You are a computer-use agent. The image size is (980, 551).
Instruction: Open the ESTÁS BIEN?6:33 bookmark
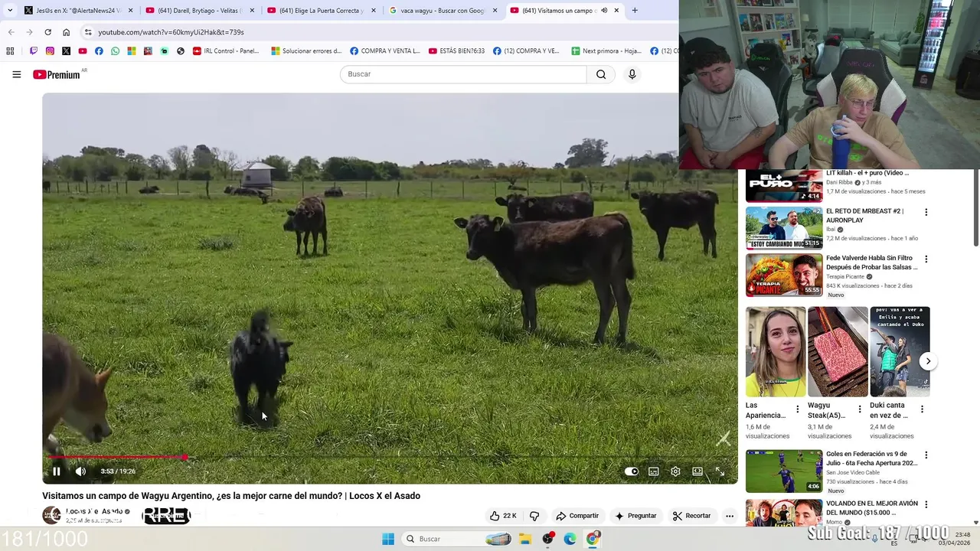coord(456,51)
